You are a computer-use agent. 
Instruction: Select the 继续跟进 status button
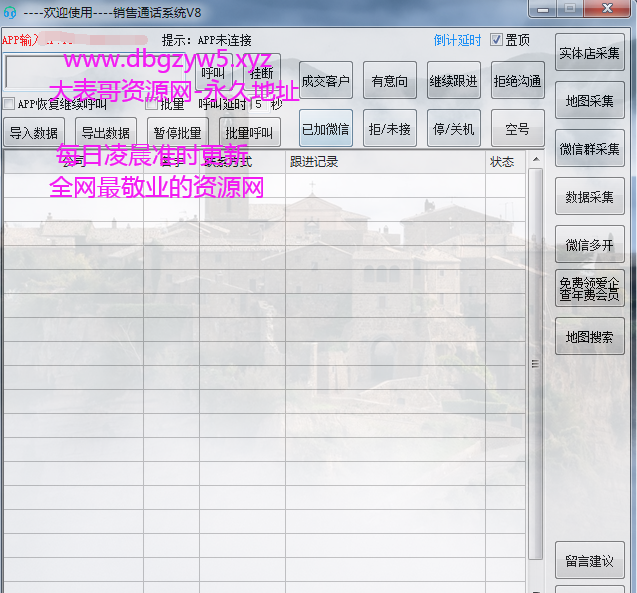coord(453,81)
